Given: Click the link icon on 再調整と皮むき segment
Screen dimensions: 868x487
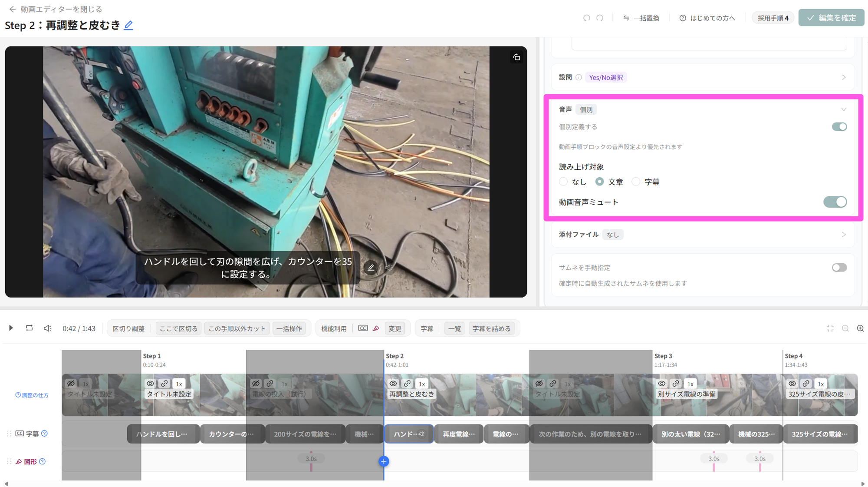Looking at the screenshot, I should click(x=407, y=384).
